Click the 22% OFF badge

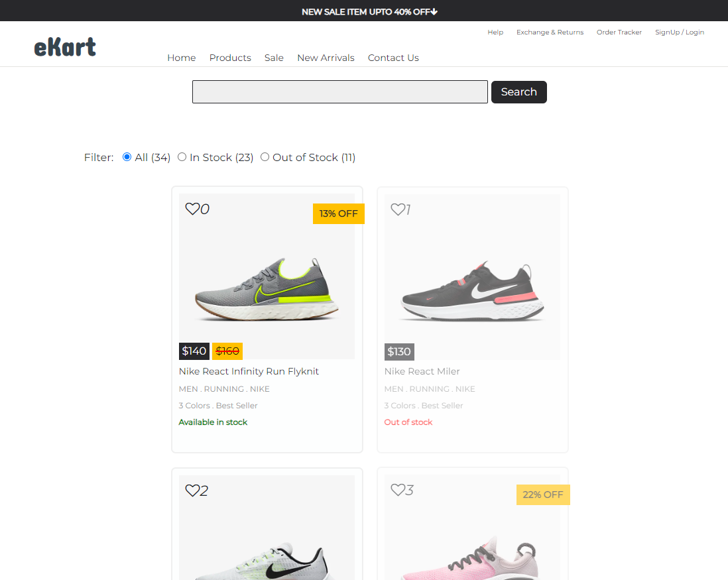coord(543,494)
